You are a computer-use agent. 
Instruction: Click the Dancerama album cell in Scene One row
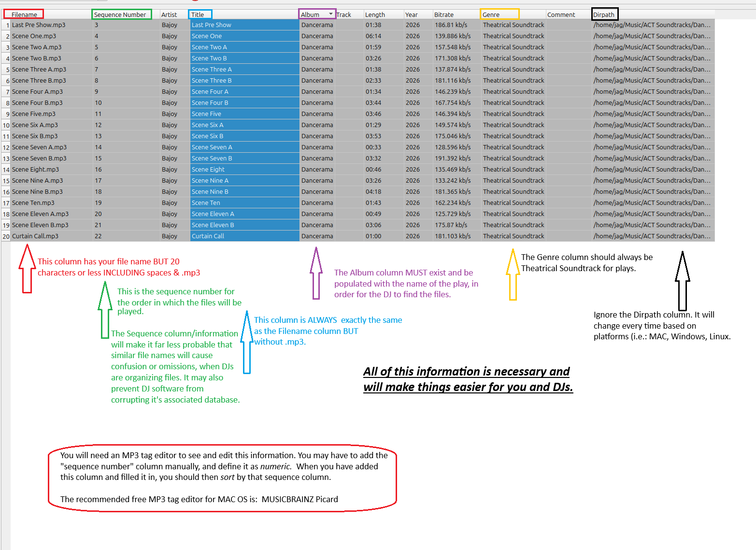[x=317, y=36]
